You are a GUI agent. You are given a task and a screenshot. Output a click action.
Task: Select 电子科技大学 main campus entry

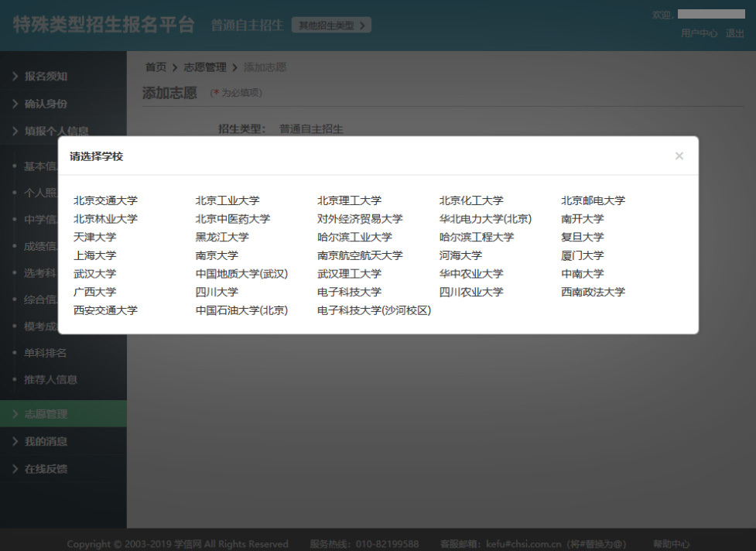point(349,292)
